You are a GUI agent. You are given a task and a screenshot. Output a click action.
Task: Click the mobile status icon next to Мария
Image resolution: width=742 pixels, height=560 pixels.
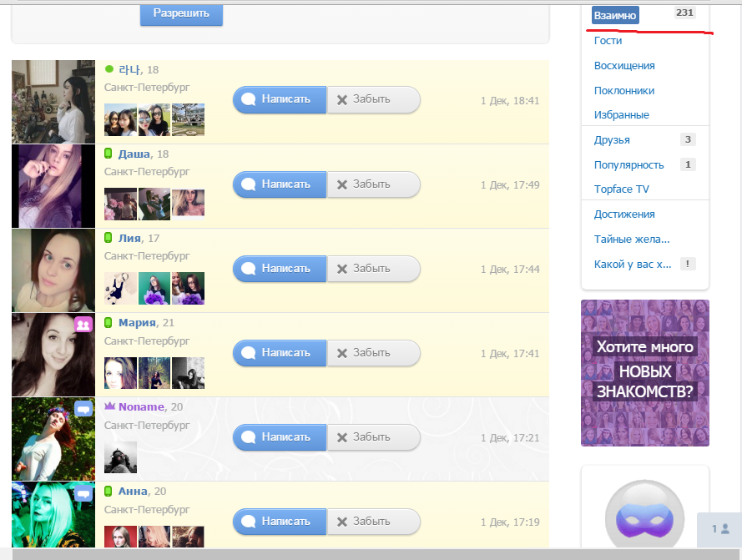pyautogui.click(x=108, y=322)
